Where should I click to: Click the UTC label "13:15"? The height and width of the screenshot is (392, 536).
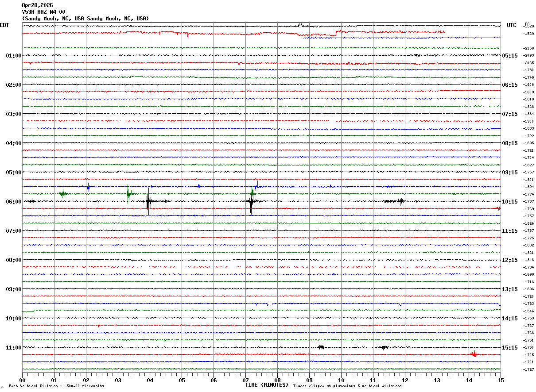(510, 289)
